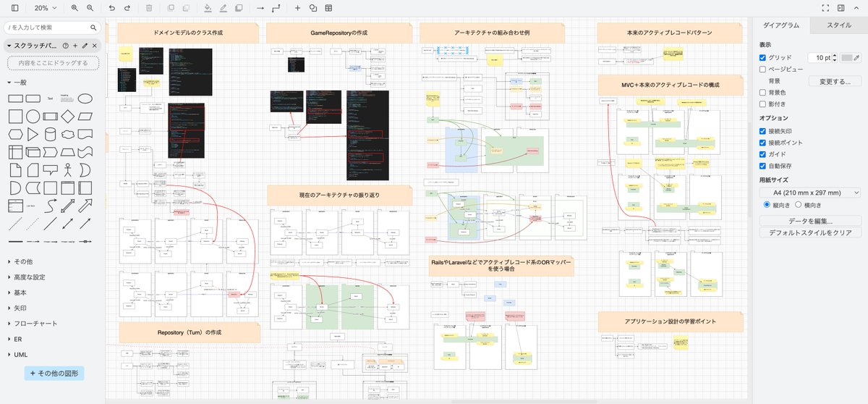Collapse the toolbar with the chevron up icon
The height and width of the screenshot is (404, 868).
pos(857,8)
